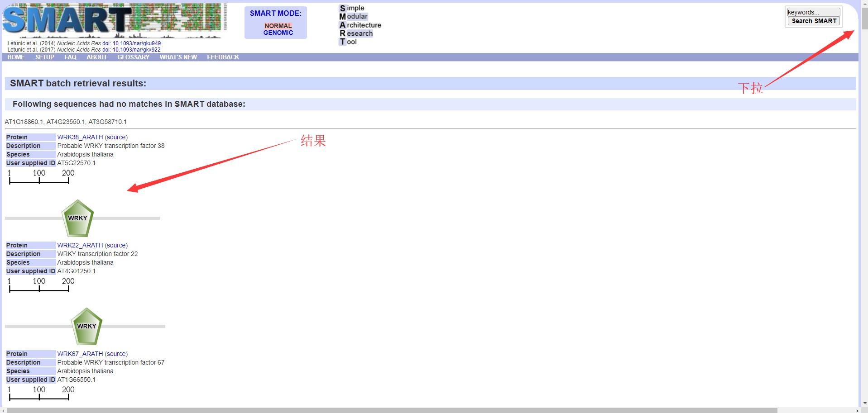Open the WHAT'S NEW menu item
This screenshot has height=413, width=868.
click(x=178, y=57)
